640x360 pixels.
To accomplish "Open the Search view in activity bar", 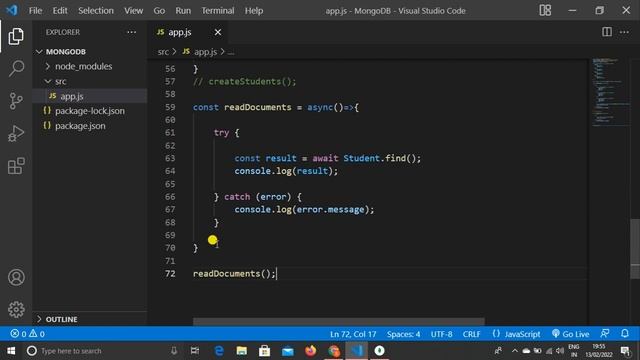I will [16, 68].
